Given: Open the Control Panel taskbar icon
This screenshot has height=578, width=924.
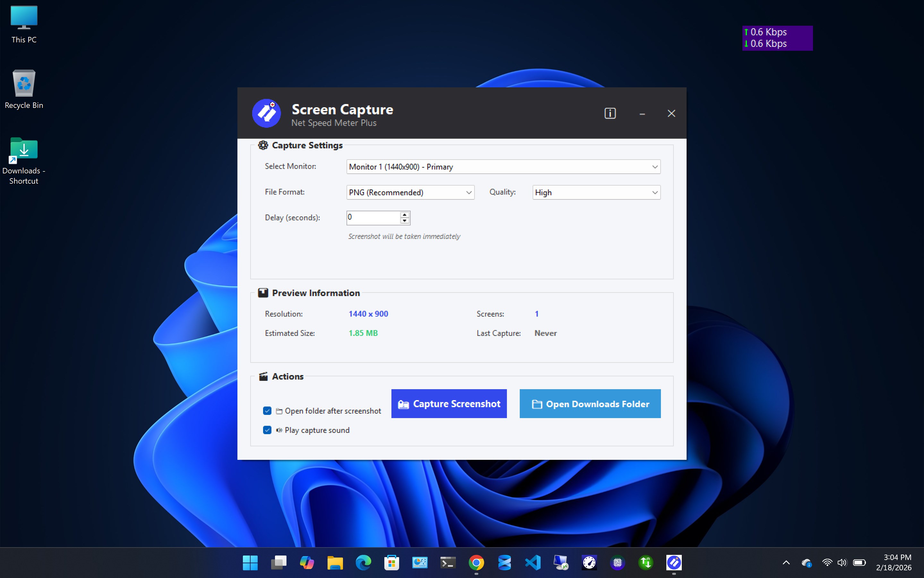Looking at the screenshot, I should coord(420,563).
